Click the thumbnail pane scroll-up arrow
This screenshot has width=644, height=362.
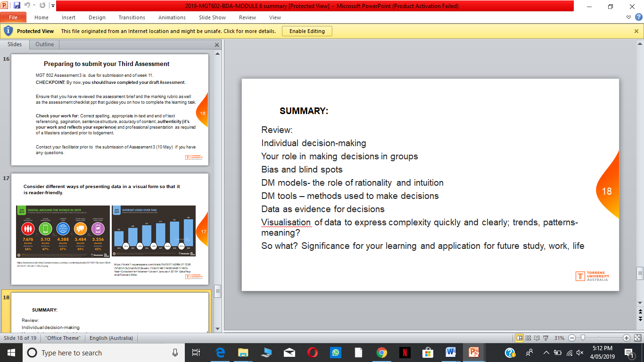point(217,54)
